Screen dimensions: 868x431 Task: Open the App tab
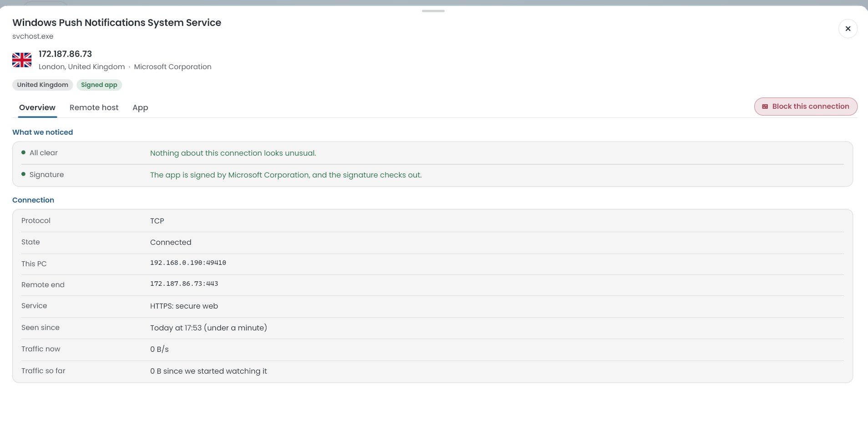(x=140, y=108)
